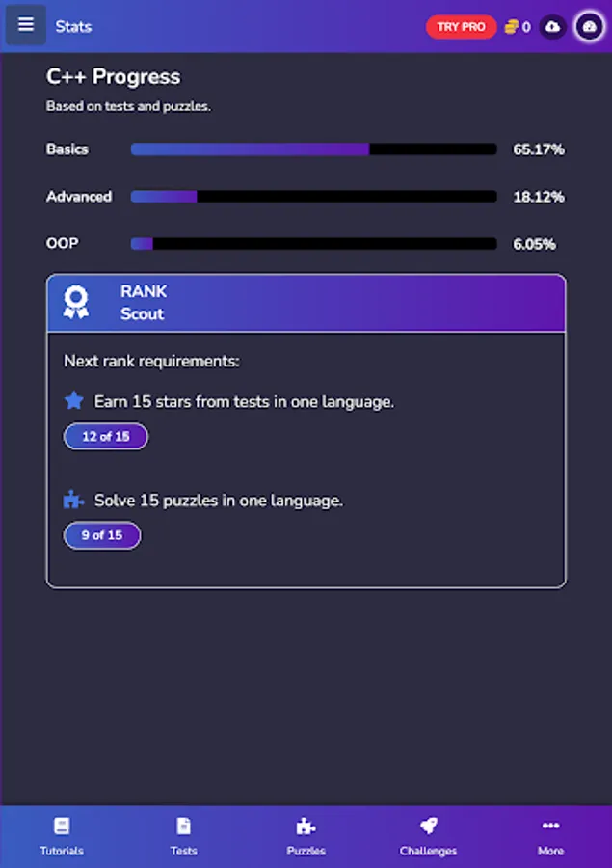
Task: Open the hamburger menu
Action: tap(26, 25)
